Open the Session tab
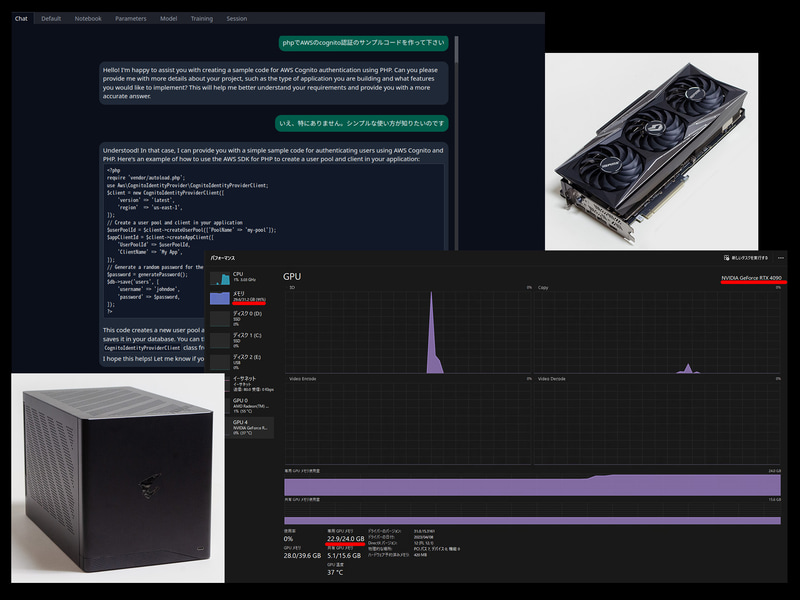Image resolution: width=800 pixels, height=600 pixels. coord(237,18)
